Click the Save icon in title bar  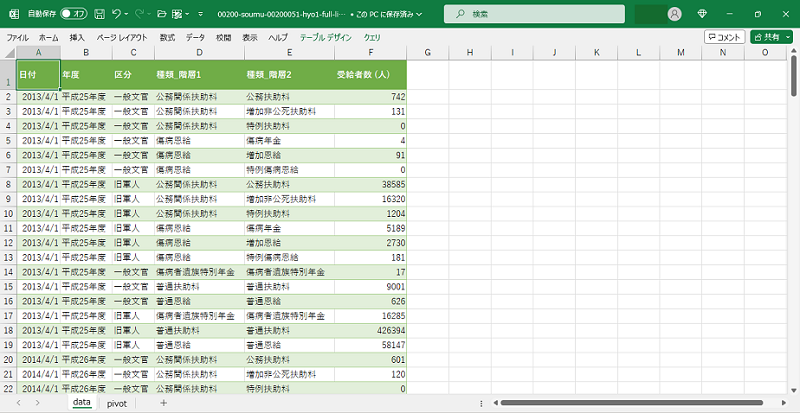click(101, 15)
